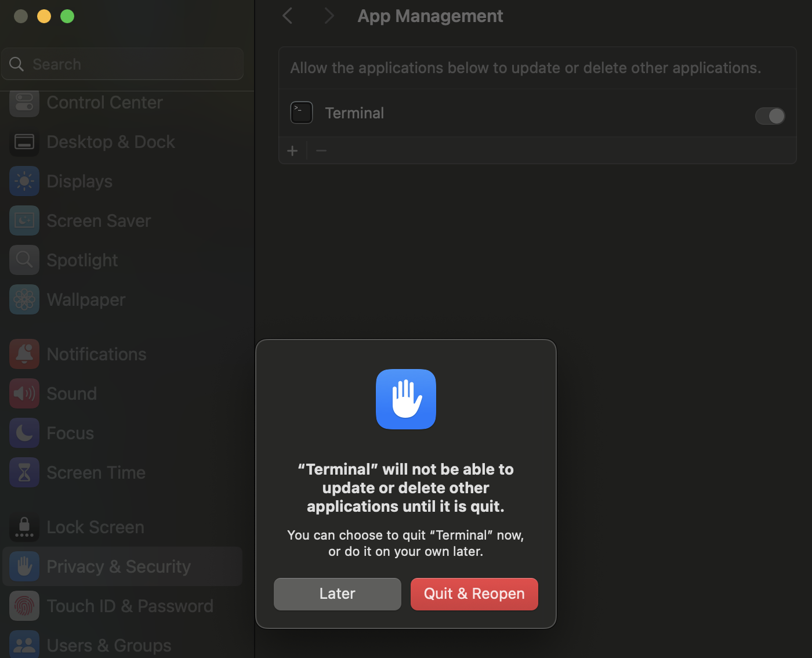Click the Notifications bell icon
This screenshot has width=812, height=658.
[x=24, y=354]
